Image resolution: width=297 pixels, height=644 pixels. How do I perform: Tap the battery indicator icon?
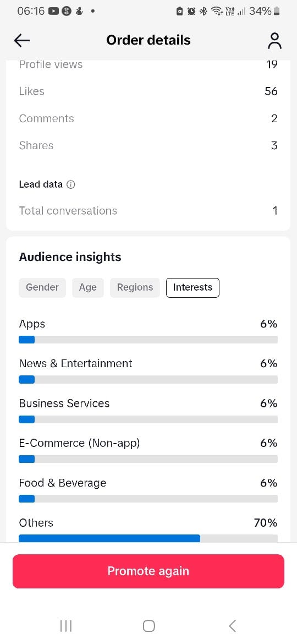pos(277,12)
